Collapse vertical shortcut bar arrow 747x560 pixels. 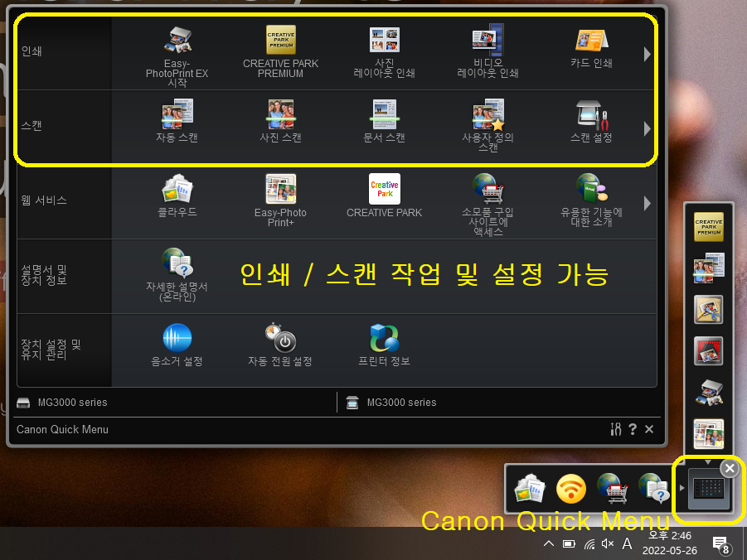pyautogui.click(x=708, y=462)
